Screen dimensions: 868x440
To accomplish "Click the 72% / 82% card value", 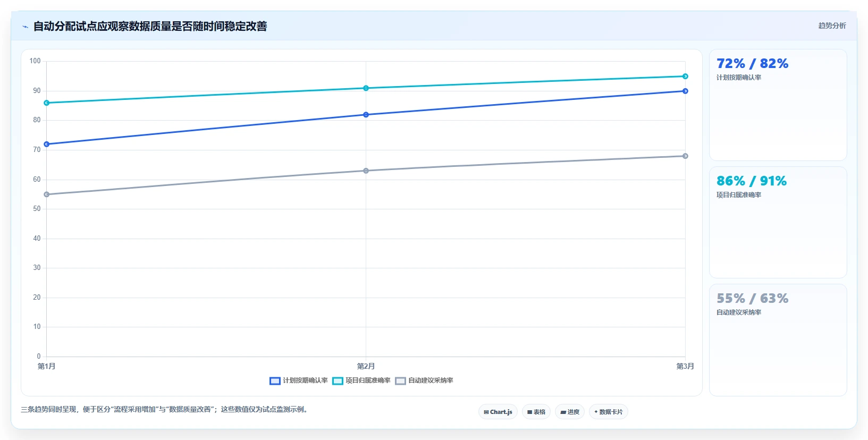I will click(752, 64).
